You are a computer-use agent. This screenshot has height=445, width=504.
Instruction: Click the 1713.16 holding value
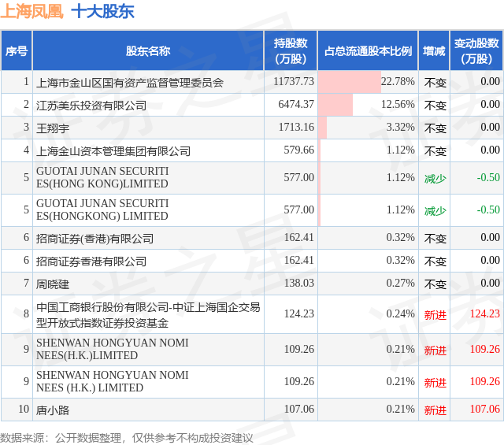(296, 127)
